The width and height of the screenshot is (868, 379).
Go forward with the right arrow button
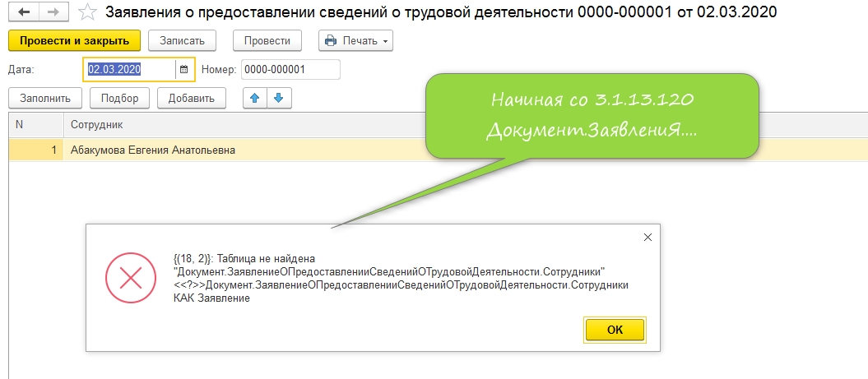(x=53, y=11)
